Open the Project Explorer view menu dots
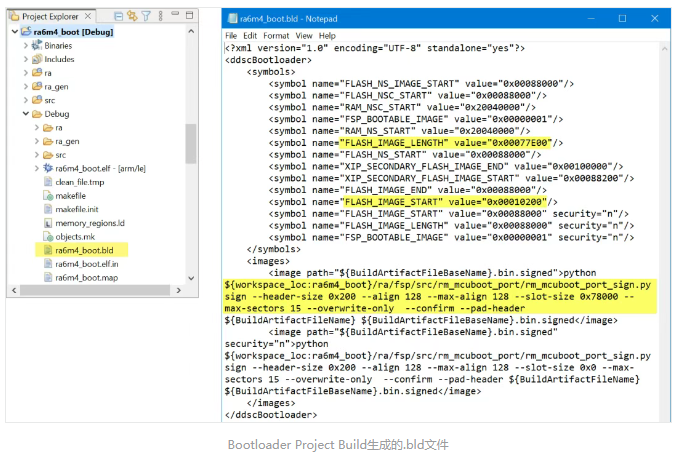The height and width of the screenshot is (467, 678). click(160, 16)
